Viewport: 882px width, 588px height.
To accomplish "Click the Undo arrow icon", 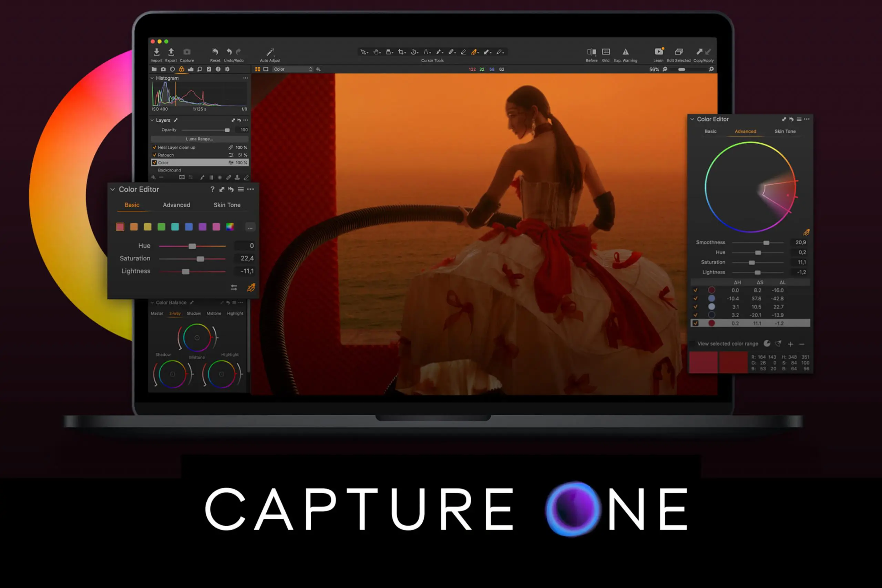I will (229, 52).
